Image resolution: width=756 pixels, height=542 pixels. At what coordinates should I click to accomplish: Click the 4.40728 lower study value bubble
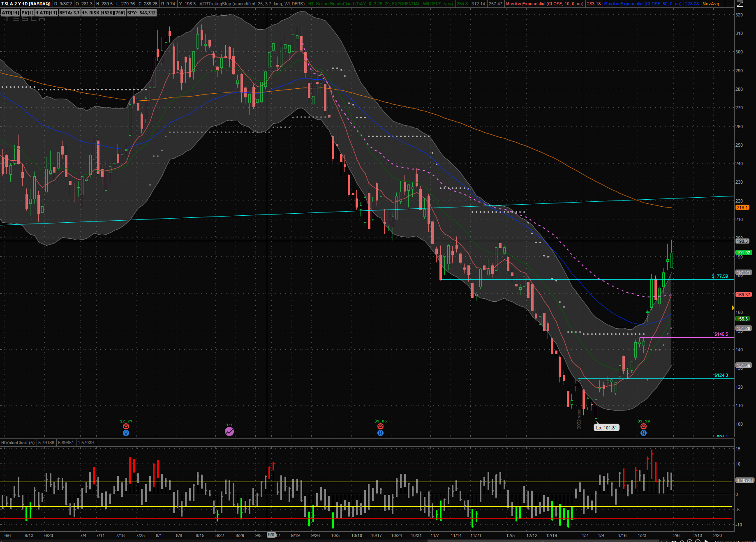click(x=745, y=480)
